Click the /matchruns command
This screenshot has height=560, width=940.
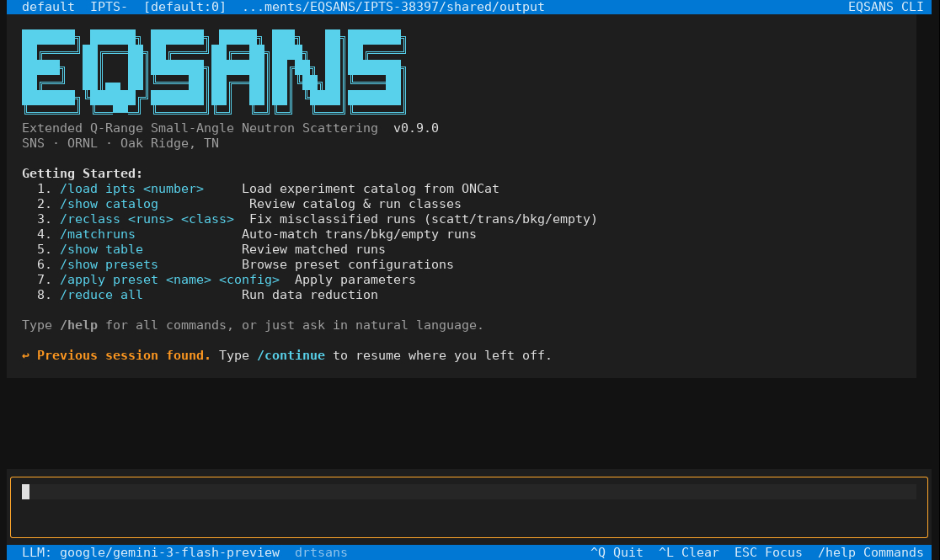pos(97,234)
